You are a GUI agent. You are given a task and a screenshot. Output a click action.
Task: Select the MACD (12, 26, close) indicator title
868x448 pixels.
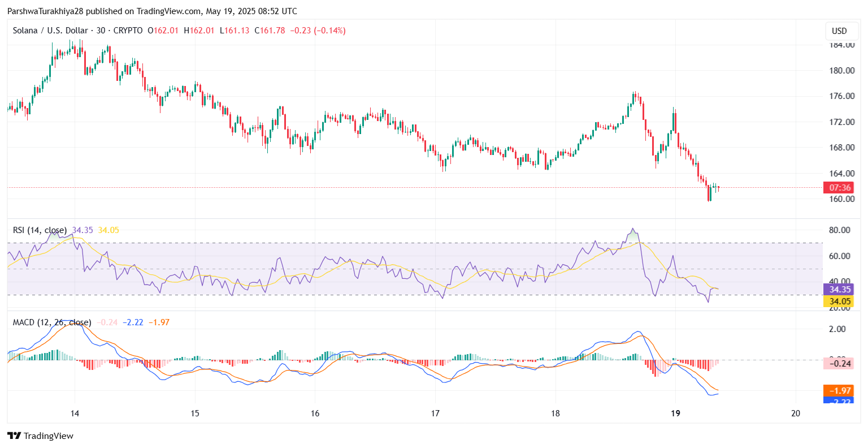(x=51, y=322)
